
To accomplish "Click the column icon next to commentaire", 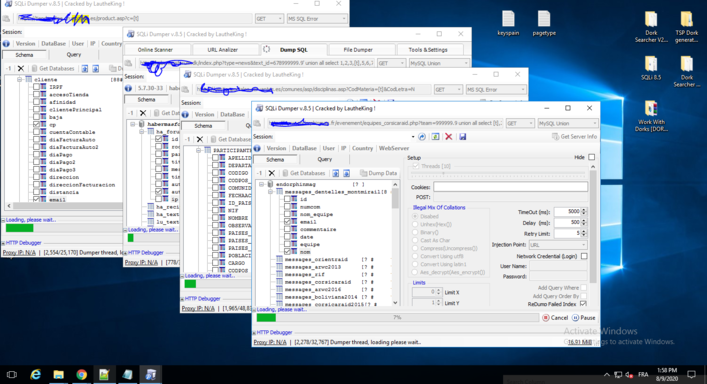I will pyautogui.click(x=294, y=229).
